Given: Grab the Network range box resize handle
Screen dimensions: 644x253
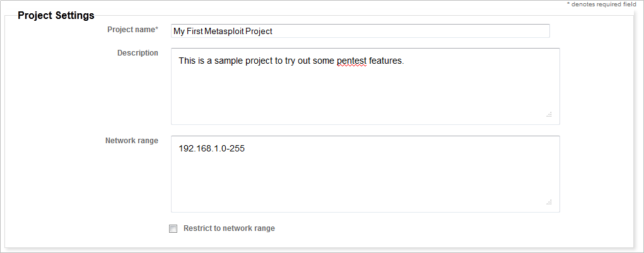Looking at the screenshot, I should click(549, 202).
